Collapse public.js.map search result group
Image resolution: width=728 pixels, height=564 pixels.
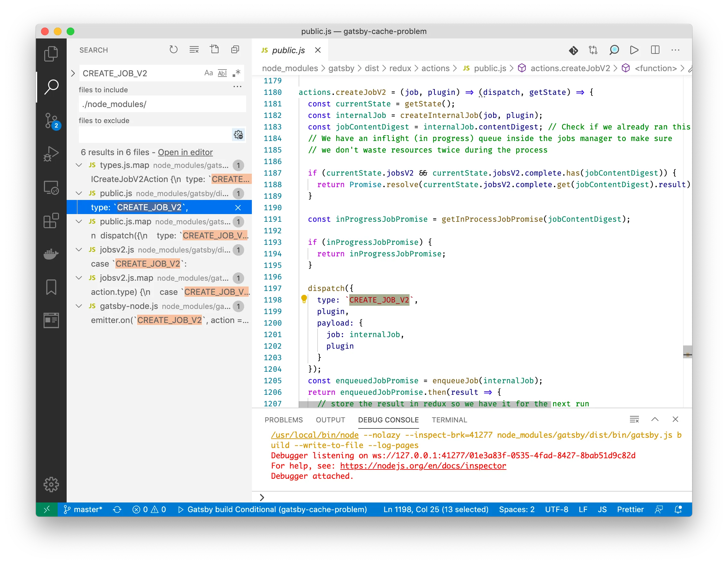click(x=79, y=221)
